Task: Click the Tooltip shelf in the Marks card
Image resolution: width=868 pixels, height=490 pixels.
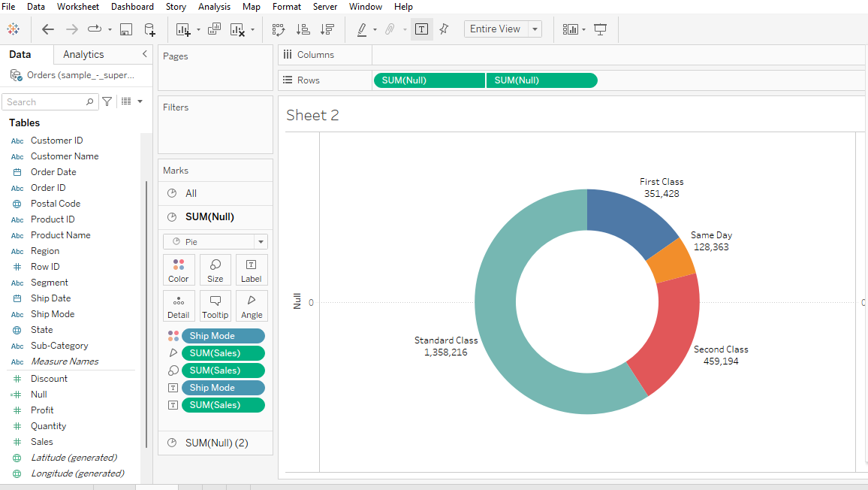Action: (x=215, y=305)
